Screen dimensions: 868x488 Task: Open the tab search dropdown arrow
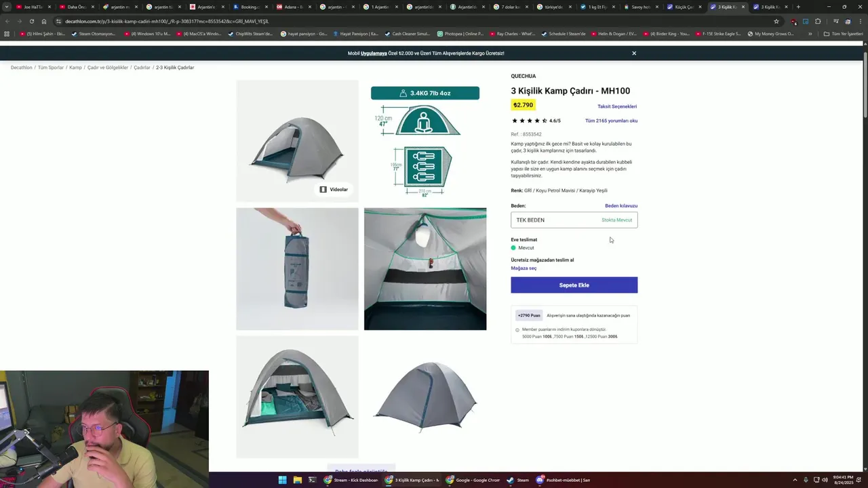point(7,7)
